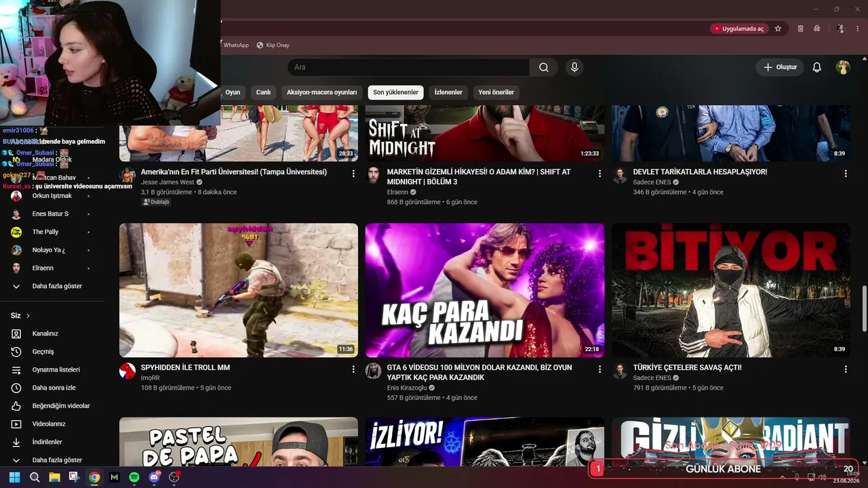Open the Enis Kirazoglu channel avatar
This screenshot has height=488, width=868.
coord(374,371)
